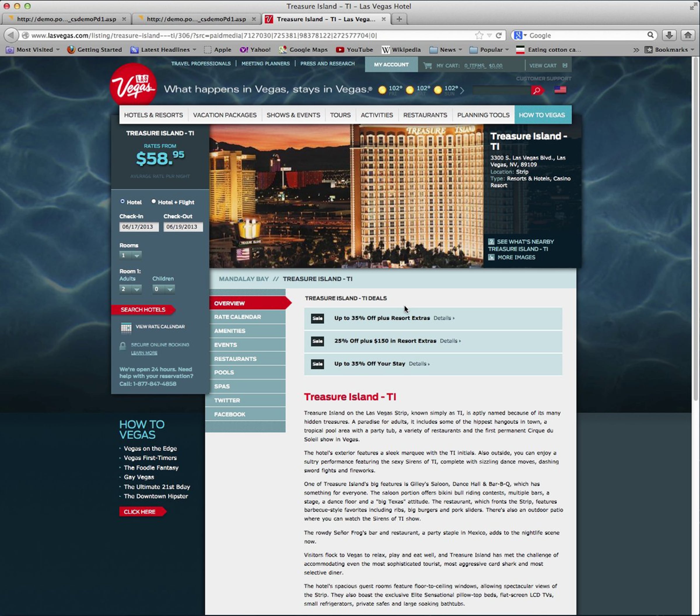700x616 pixels.
Task: Click the US flag language icon
Action: [x=560, y=90]
